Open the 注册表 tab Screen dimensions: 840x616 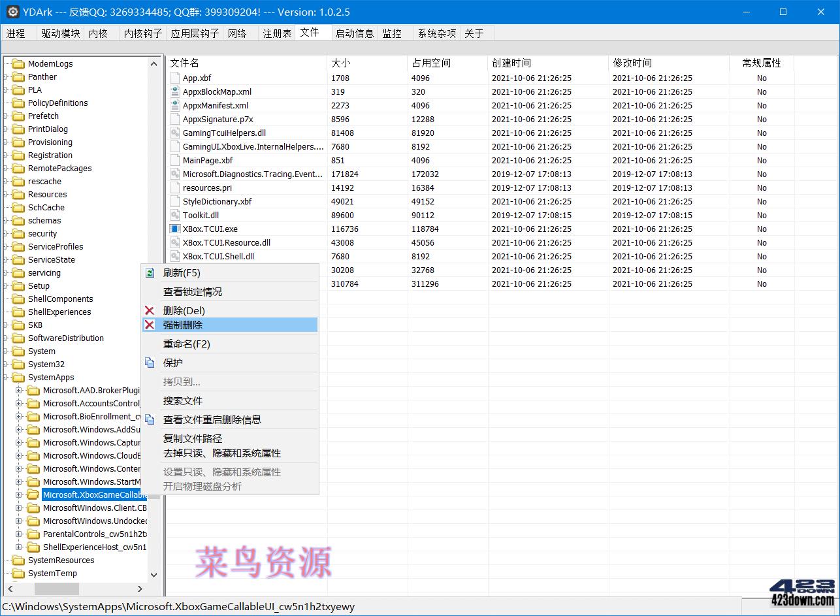click(x=276, y=33)
